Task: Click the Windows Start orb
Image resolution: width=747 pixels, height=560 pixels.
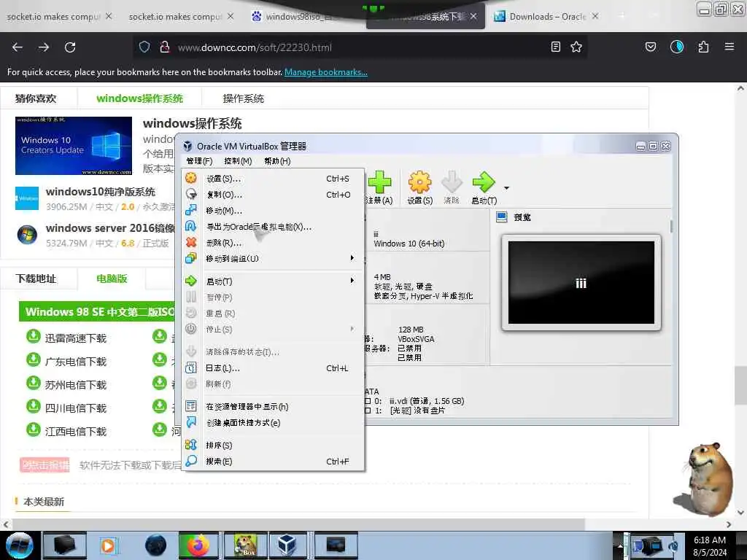Action: click(x=20, y=545)
